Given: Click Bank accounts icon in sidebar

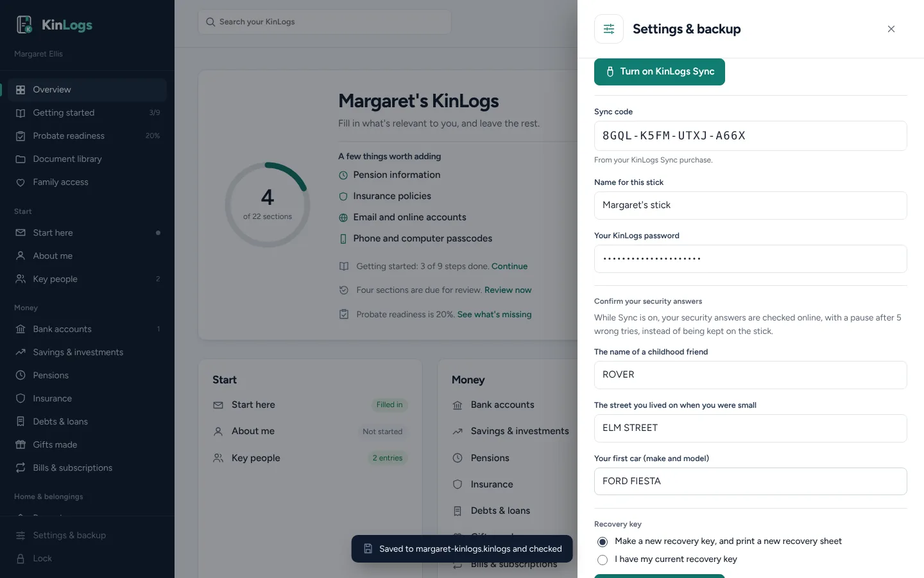Looking at the screenshot, I should (x=21, y=329).
